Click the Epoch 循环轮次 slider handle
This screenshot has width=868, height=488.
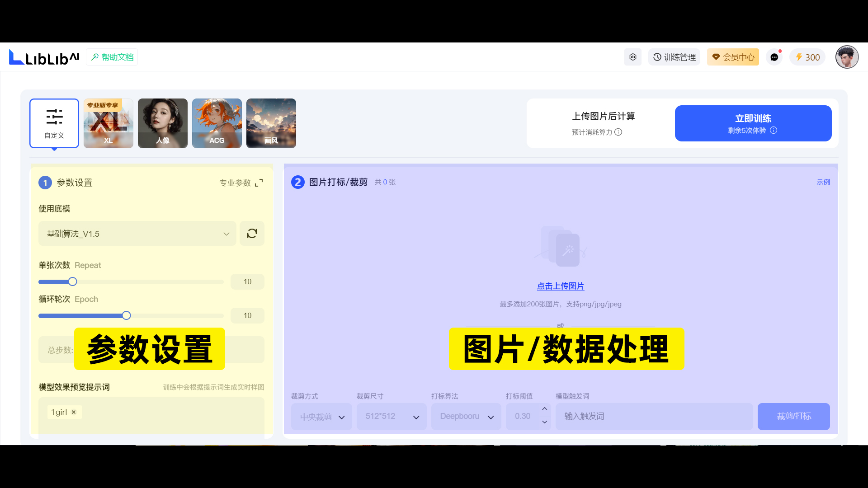click(127, 315)
